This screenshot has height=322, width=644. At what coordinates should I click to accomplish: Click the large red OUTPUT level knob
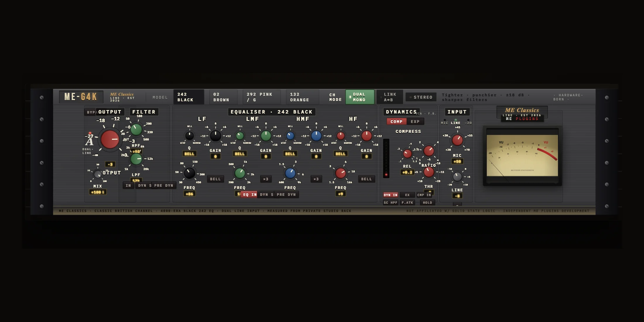[110, 139]
